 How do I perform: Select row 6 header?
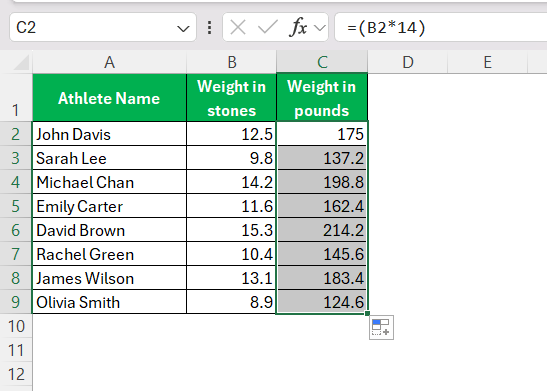click(x=16, y=230)
